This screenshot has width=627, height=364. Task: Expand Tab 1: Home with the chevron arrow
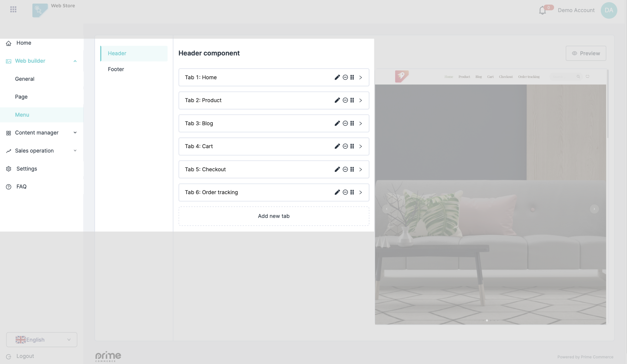click(x=360, y=77)
